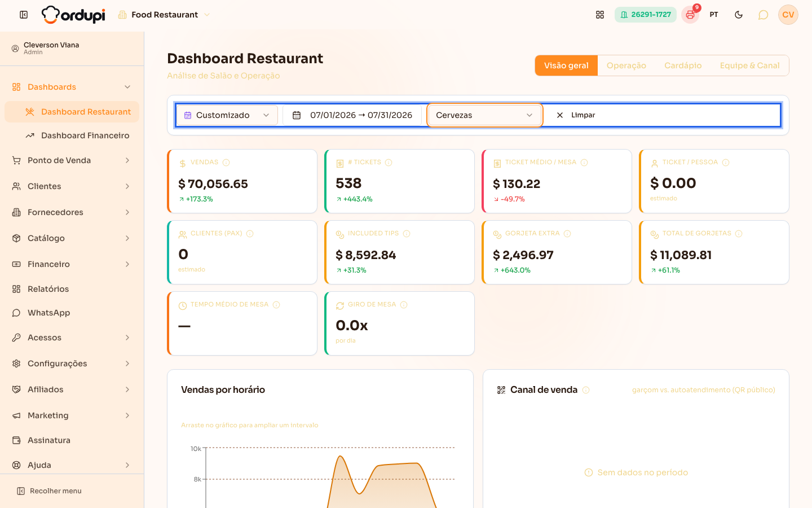The width and height of the screenshot is (812, 508).
Task: Open the chat bubble icon
Action: (x=763, y=15)
